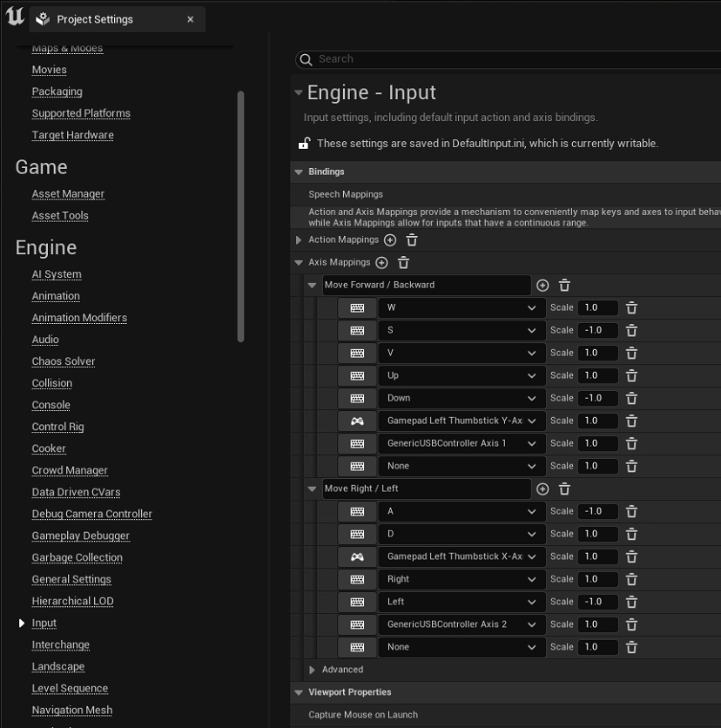Switch to the Project Settings tab
This screenshot has width=721, height=728.
click(94, 19)
